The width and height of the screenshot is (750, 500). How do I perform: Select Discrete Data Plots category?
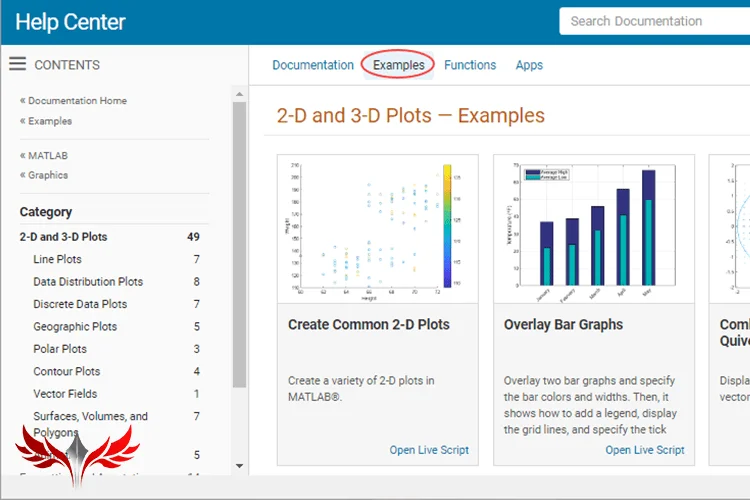tap(80, 304)
